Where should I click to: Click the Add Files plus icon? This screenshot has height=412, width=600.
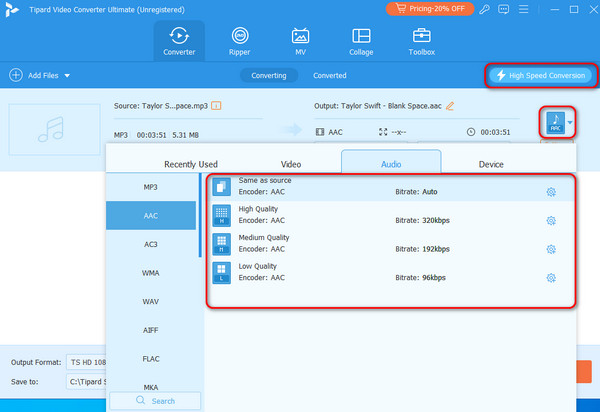tap(16, 75)
